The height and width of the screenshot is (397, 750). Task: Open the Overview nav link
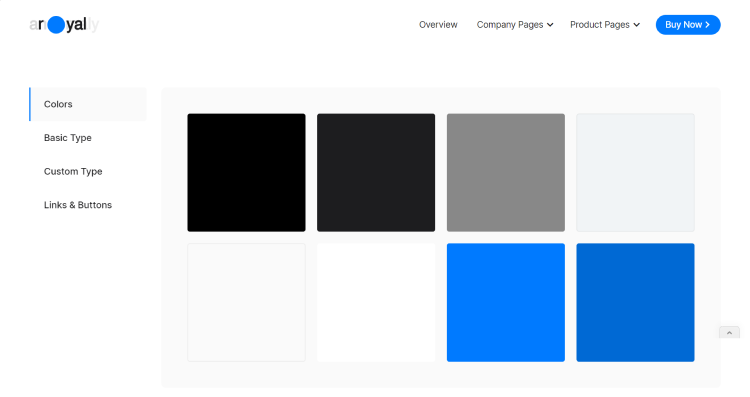(438, 25)
